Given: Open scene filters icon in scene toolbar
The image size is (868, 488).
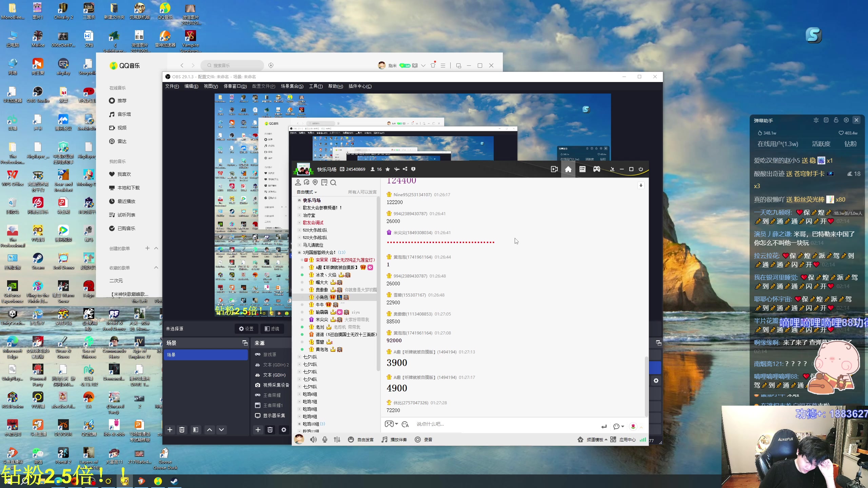Looking at the screenshot, I should pyautogui.click(x=196, y=430).
